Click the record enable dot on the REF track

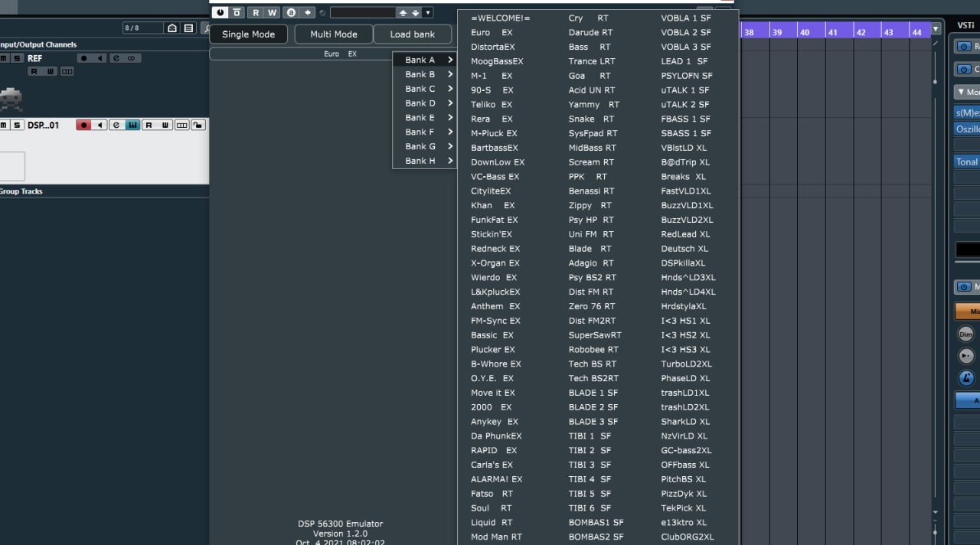[x=84, y=58]
